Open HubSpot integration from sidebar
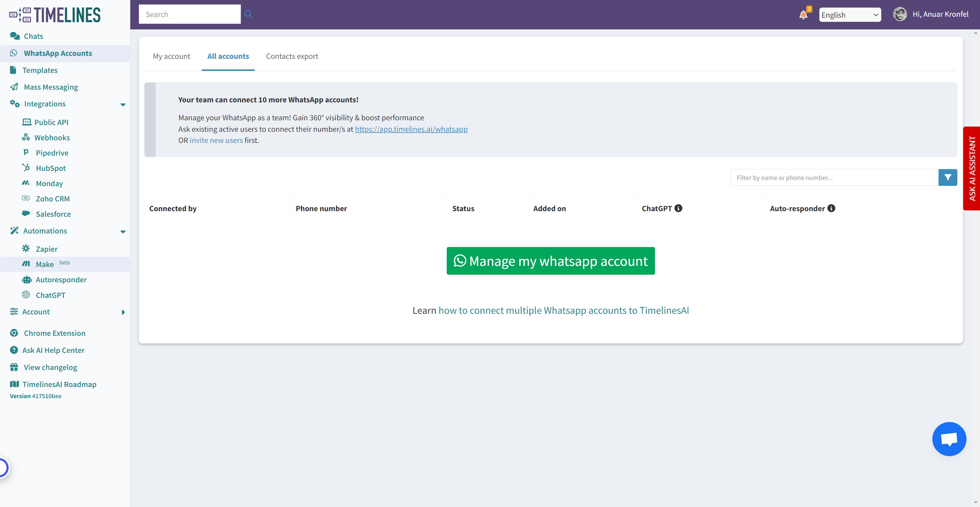 51,168
